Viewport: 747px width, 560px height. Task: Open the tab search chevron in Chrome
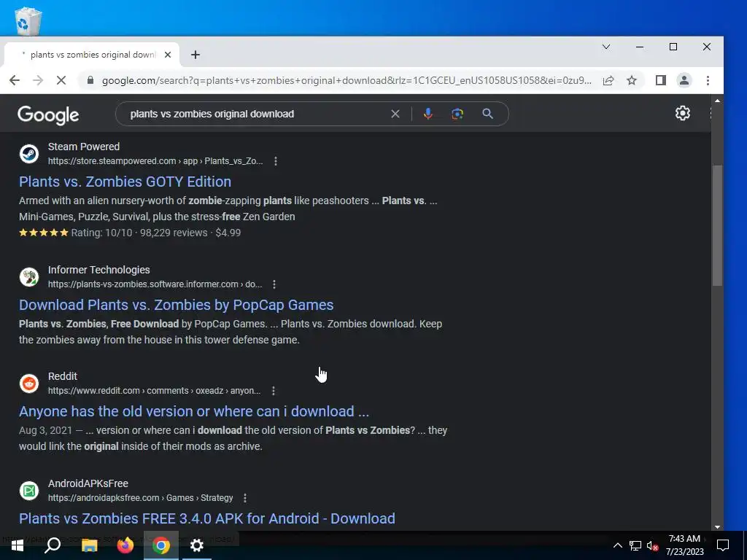pyautogui.click(x=606, y=47)
